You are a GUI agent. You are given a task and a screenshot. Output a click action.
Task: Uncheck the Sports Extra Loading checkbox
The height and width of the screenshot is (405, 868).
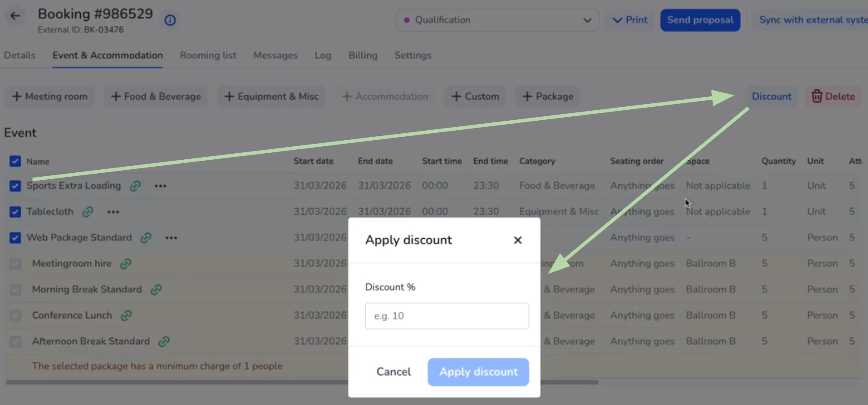(15, 186)
